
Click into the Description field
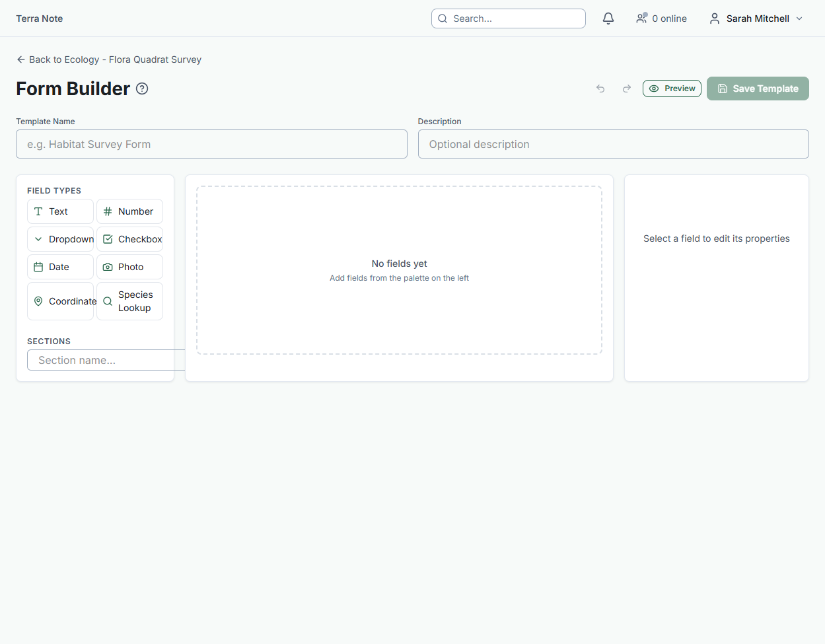coord(613,144)
